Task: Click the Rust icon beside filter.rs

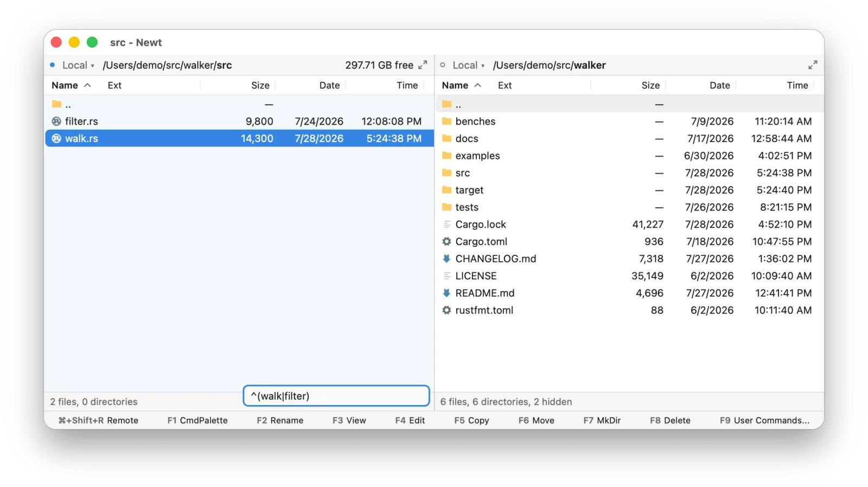Action: click(56, 121)
